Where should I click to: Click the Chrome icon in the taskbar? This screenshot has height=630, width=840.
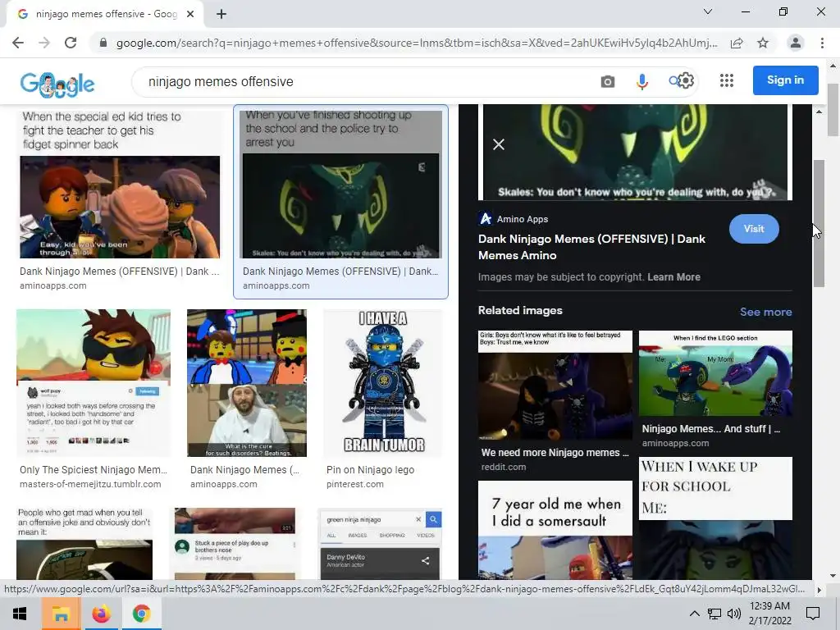point(141,614)
